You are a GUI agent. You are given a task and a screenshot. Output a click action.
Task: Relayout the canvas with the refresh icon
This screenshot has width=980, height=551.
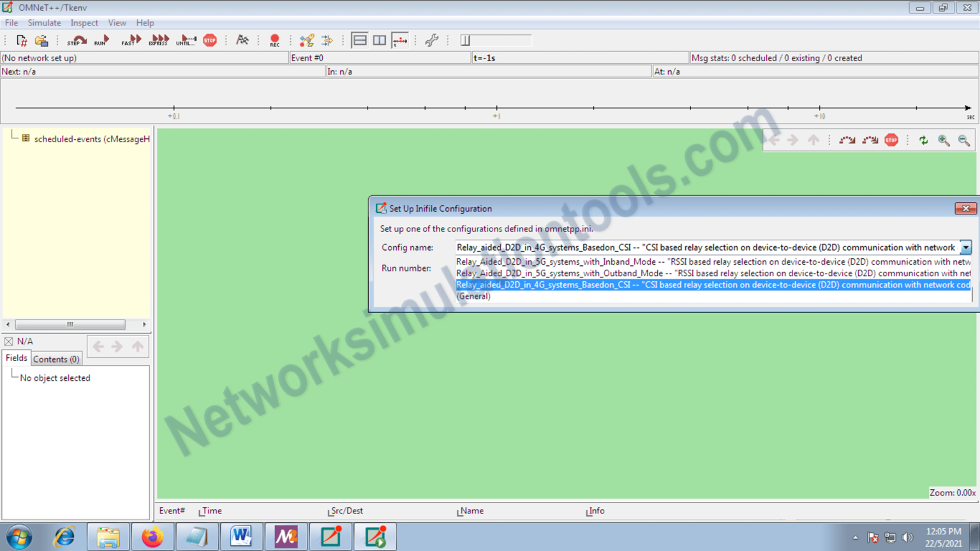click(x=923, y=140)
